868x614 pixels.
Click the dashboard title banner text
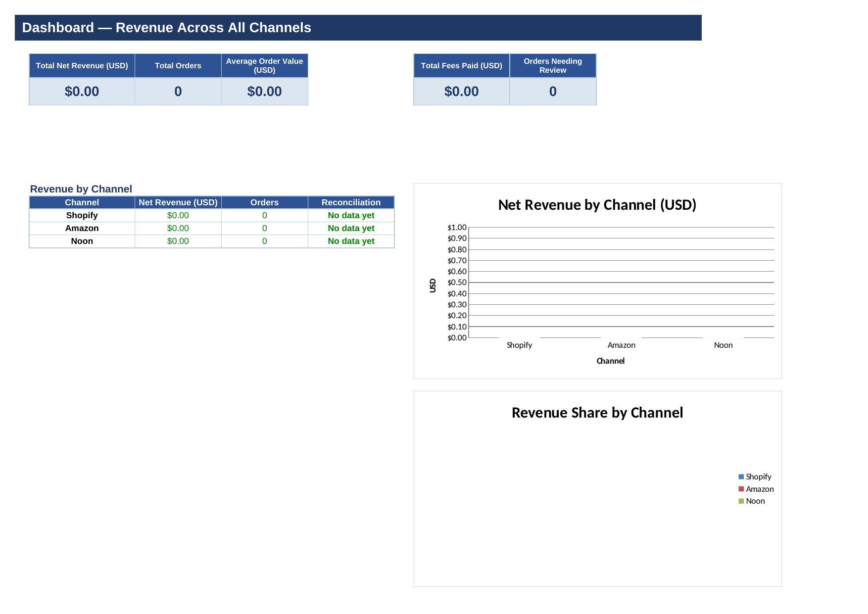(166, 28)
